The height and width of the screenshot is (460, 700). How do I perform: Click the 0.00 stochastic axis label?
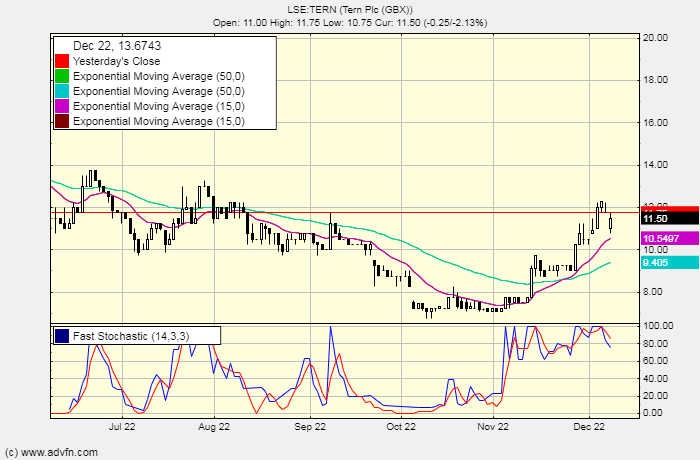click(x=653, y=413)
